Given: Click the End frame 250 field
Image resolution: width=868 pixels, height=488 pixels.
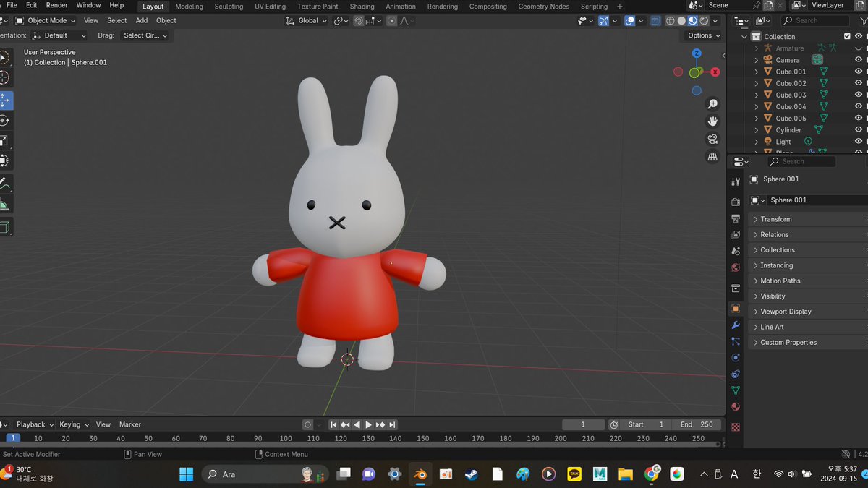Looking at the screenshot, I should (697, 424).
